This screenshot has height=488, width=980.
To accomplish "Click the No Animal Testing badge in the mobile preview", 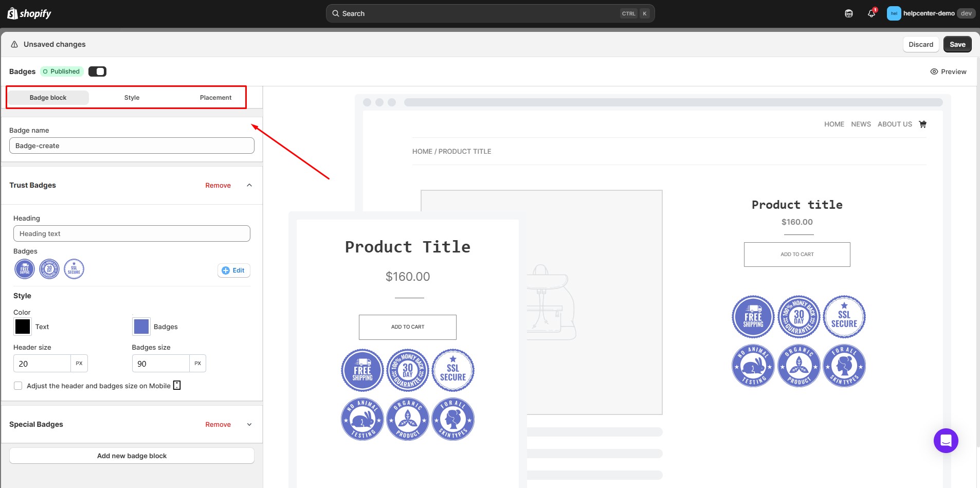I will pos(362,419).
